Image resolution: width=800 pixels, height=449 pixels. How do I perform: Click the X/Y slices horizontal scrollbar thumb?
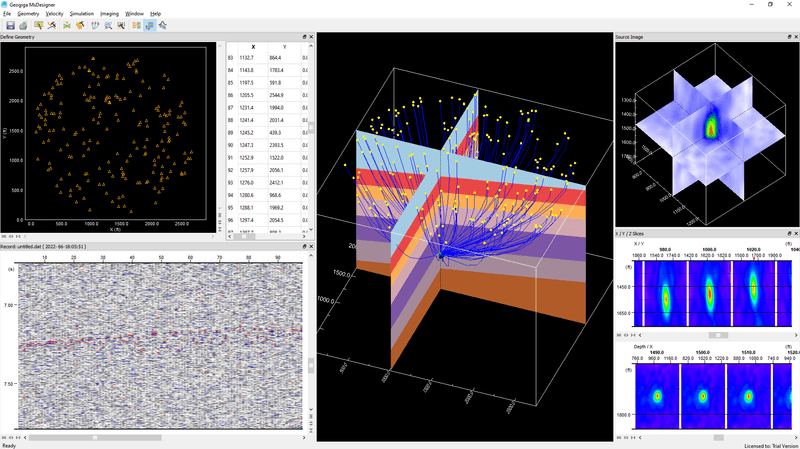pos(717,335)
